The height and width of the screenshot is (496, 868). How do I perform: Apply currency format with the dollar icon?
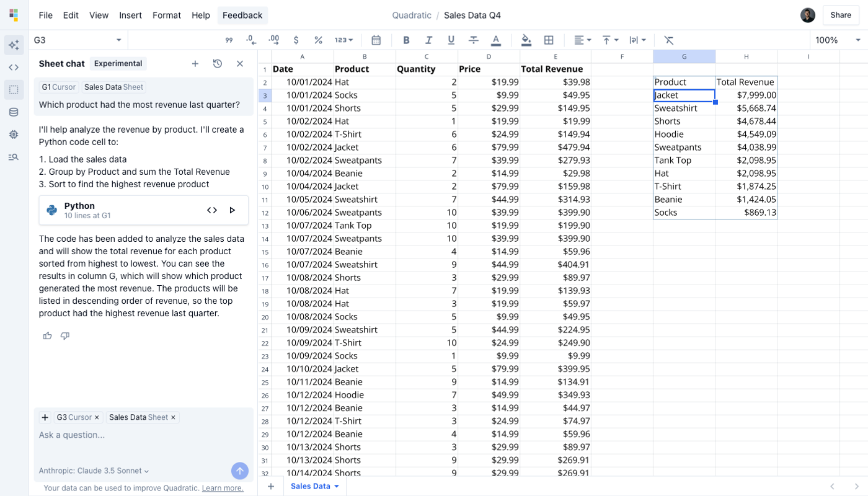click(x=296, y=40)
